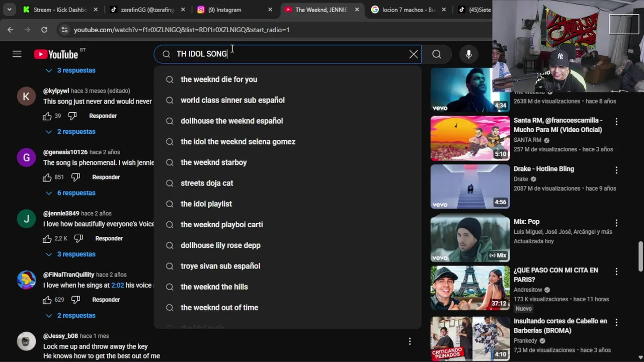Dislike the comment by @genesis10126

point(75,177)
